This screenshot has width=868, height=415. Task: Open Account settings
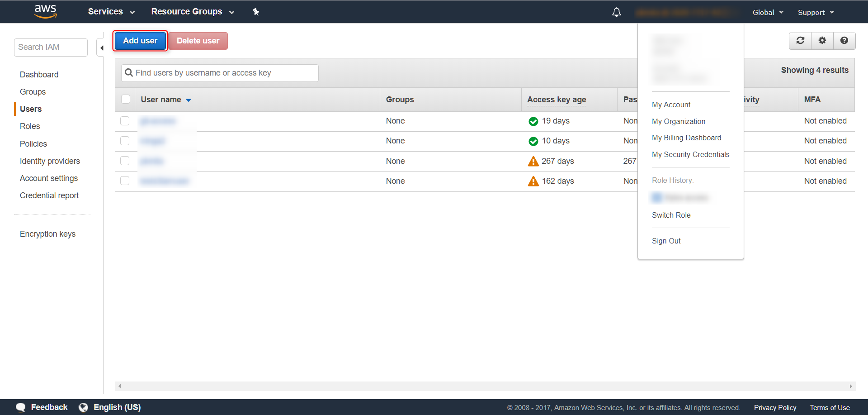[49, 178]
